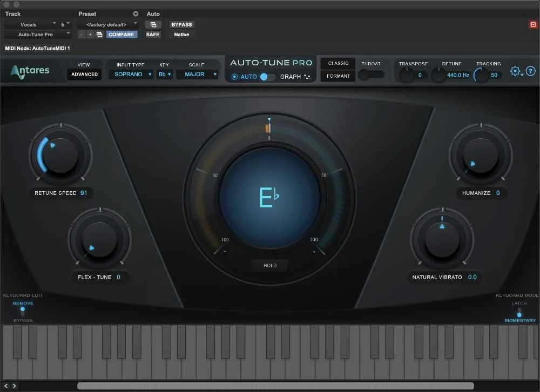540x392 pixels.
Task: Click the copy preset settings icon beside COMPARE
Action: coord(99,35)
